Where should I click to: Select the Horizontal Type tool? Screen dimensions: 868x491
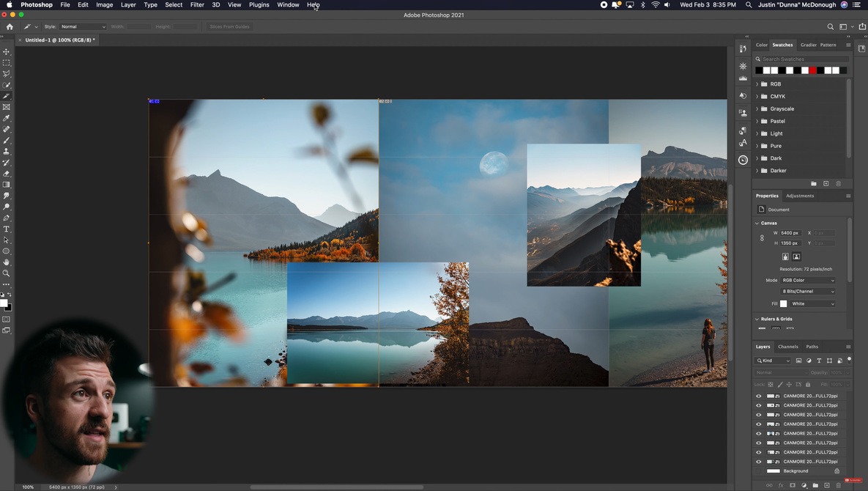point(6,227)
